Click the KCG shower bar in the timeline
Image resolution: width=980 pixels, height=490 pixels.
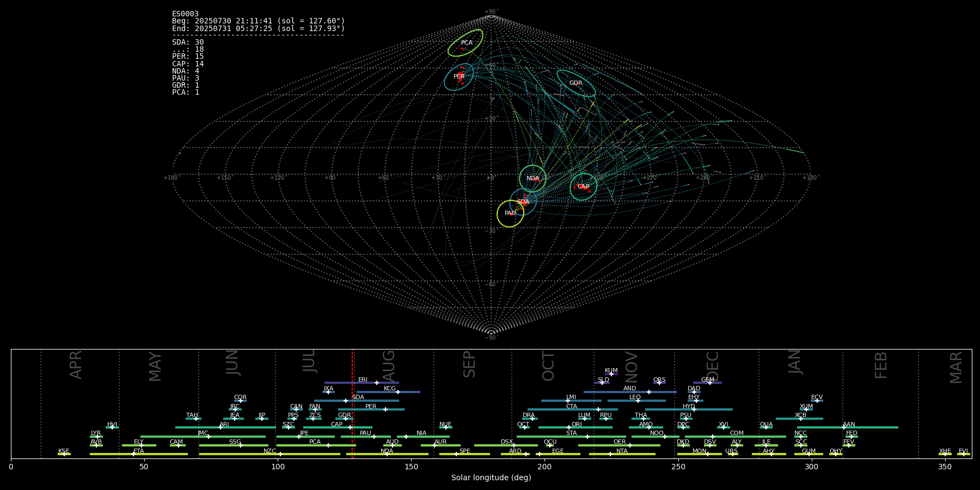tap(388, 391)
